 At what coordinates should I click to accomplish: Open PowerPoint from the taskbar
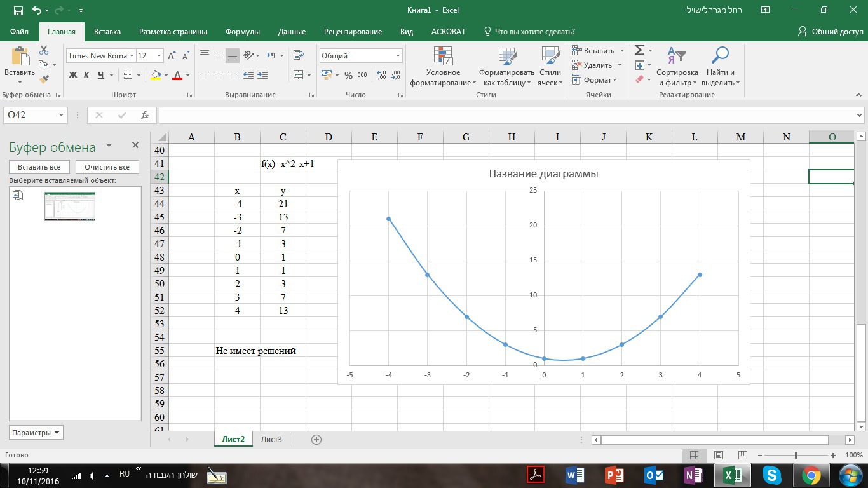pos(614,475)
